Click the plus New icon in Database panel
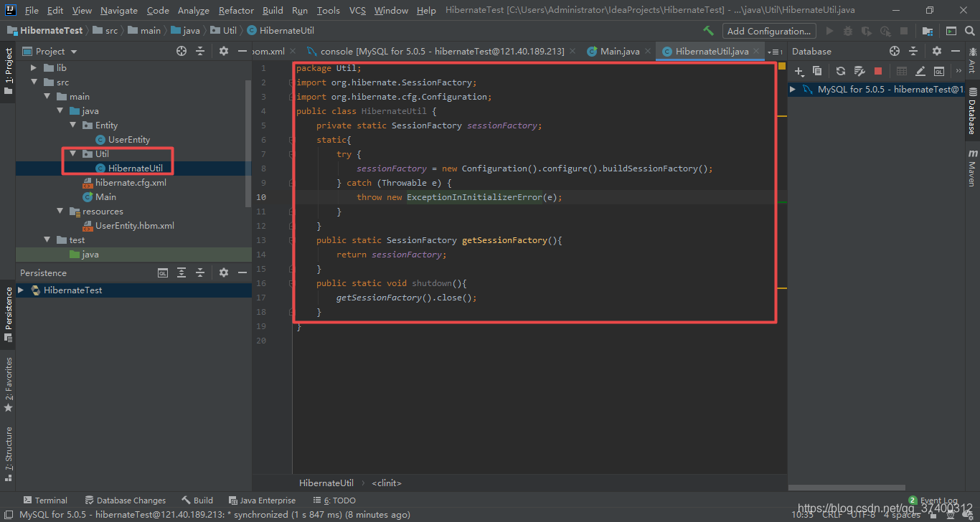The height and width of the screenshot is (522, 980). click(x=799, y=71)
